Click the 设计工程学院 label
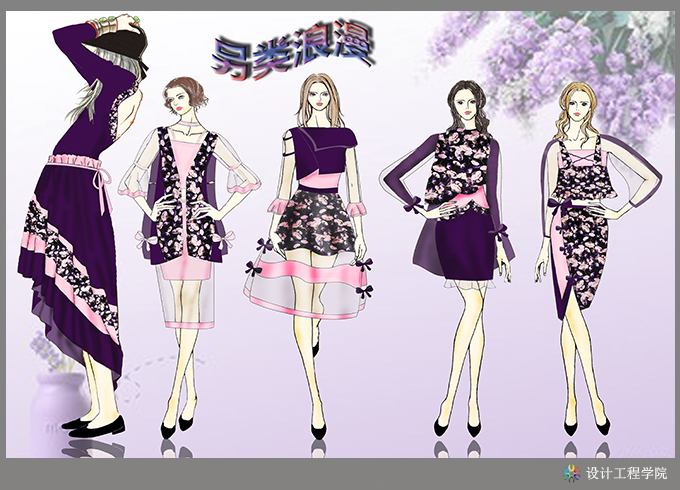 (x=626, y=473)
